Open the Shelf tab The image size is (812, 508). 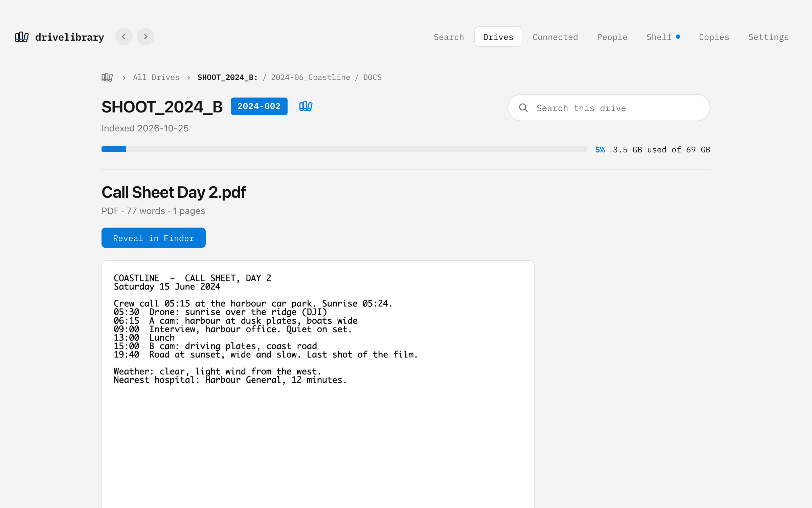[663, 37]
